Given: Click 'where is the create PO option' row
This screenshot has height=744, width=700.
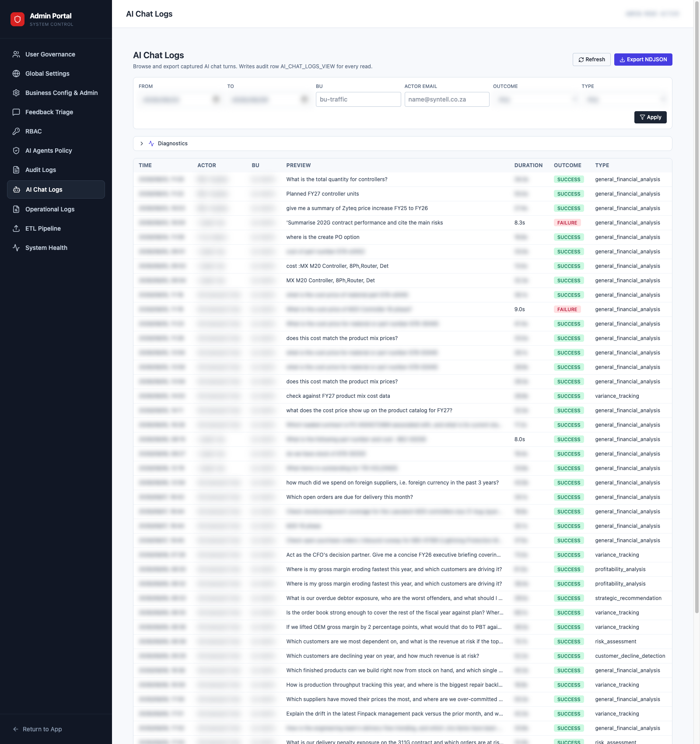Looking at the screenshot, I should 402,237.
